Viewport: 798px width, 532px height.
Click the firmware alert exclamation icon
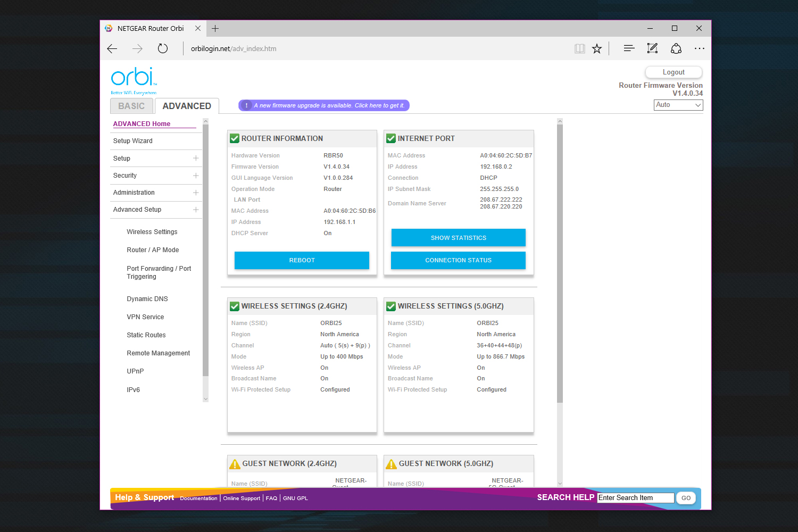tap(246, 105)
